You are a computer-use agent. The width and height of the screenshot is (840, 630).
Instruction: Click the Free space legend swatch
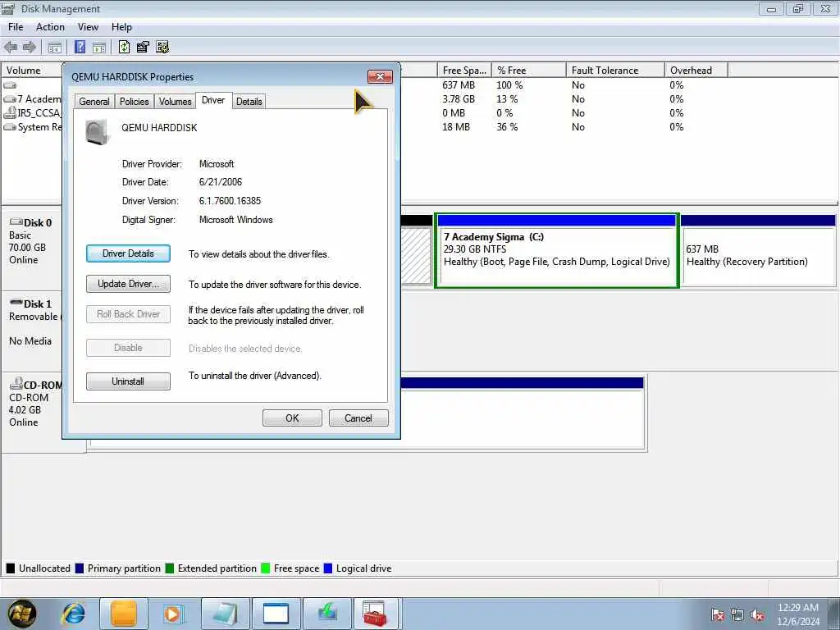265,568
